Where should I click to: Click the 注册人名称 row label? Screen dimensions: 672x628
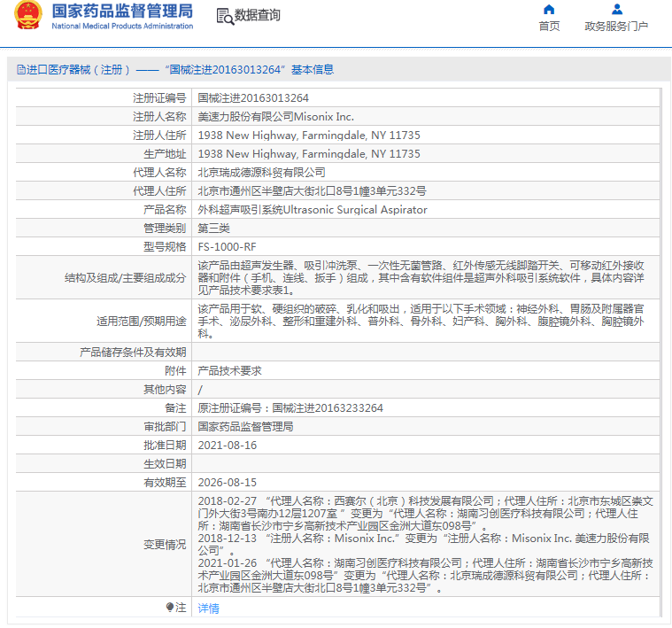pyautogui.click(x=159, y=117)
